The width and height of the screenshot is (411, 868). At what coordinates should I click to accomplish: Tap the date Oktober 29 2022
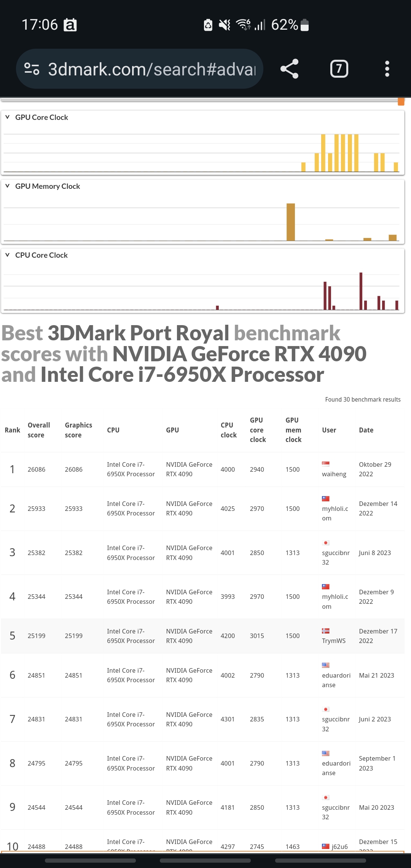click(x=375, y=469)
